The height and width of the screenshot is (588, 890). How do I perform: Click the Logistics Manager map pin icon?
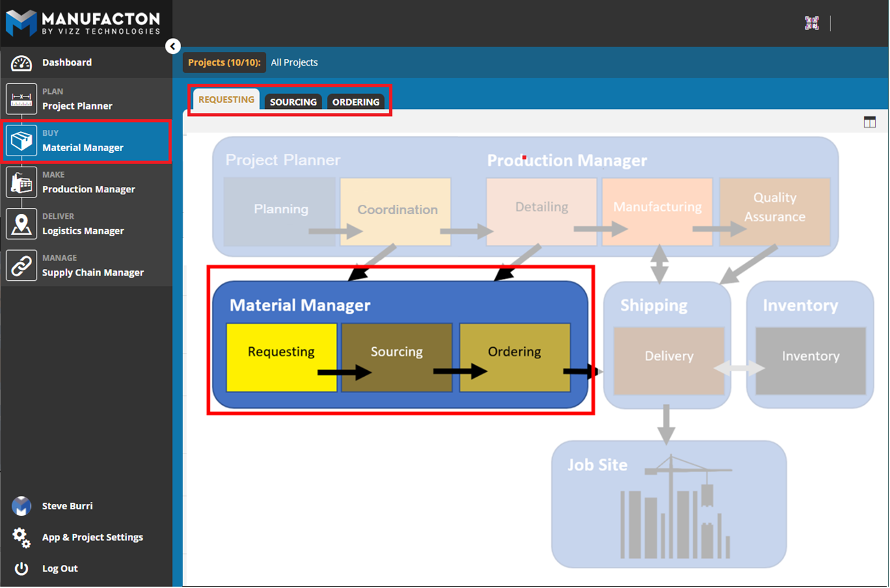pos(22,224)
